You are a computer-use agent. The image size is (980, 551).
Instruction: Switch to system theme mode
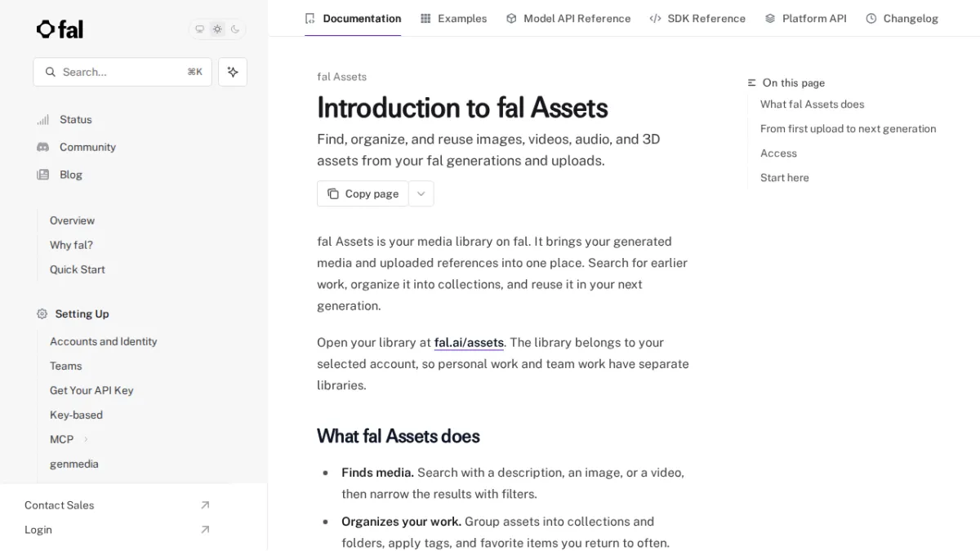199,29
